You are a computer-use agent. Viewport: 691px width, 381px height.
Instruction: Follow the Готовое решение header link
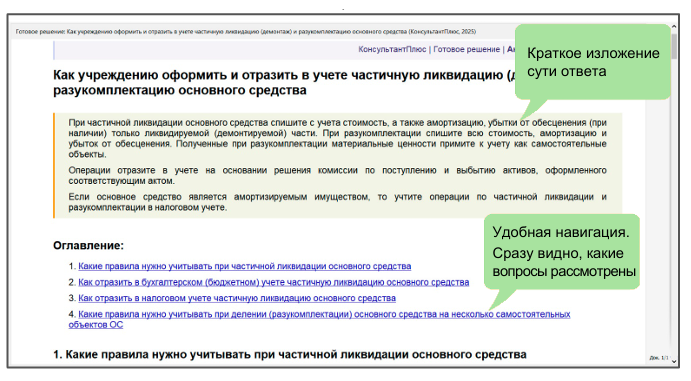tap(466, 49)
